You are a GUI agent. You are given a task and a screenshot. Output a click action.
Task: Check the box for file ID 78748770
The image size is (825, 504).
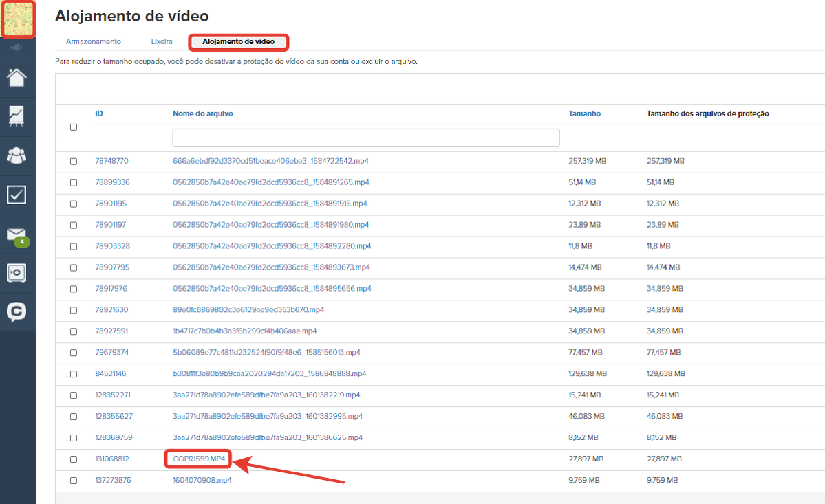click(x=74, y=161)
